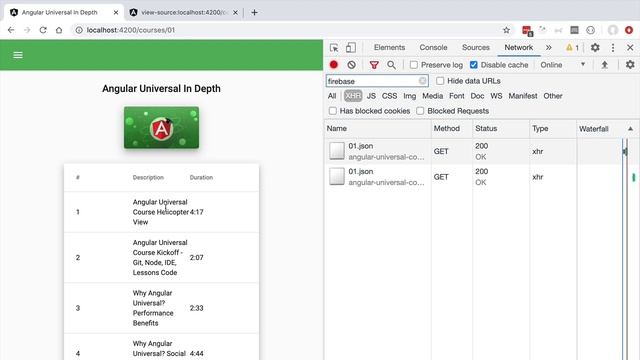The image size is (640, 360).
Task: Filter requests by Doc
Action: tap(477, 96)
